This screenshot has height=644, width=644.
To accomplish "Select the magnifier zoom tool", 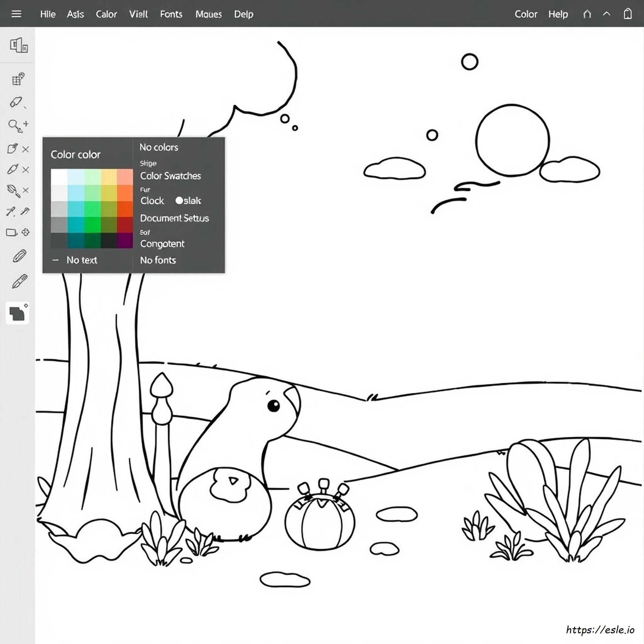I will point(15,126).
